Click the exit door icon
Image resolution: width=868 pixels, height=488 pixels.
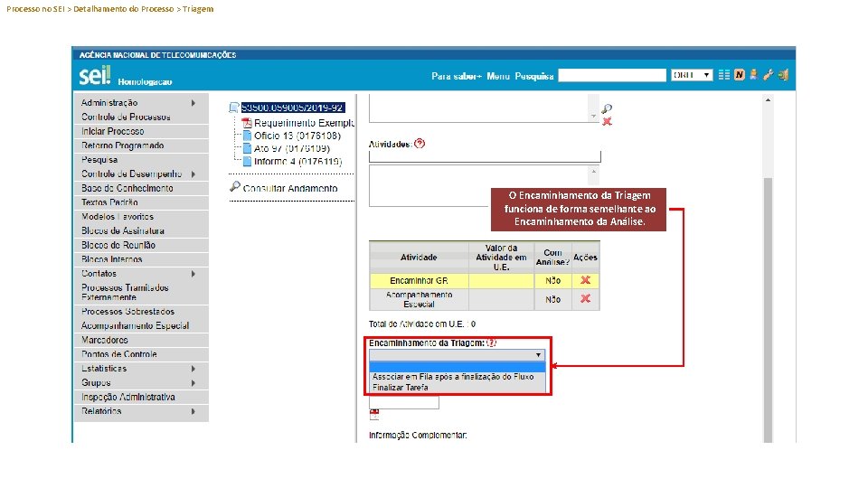(783, 75)
